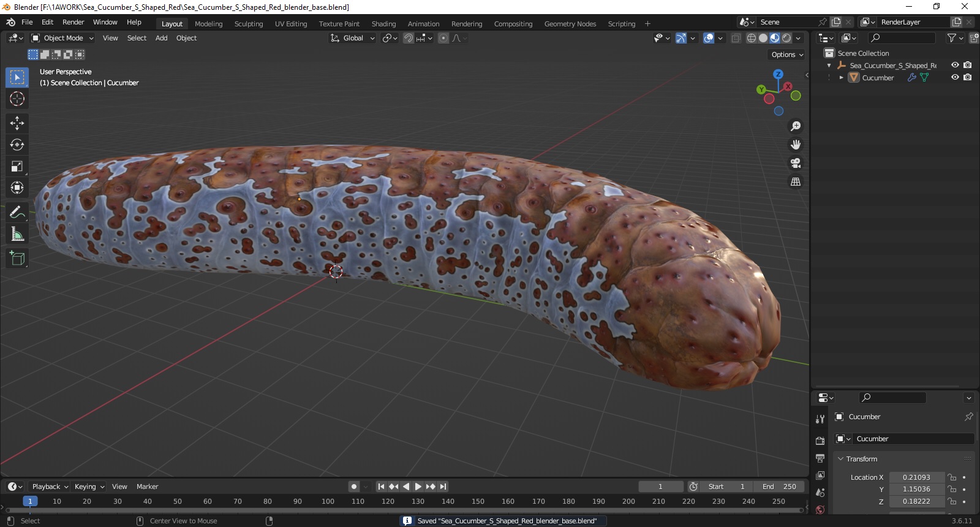Jump to timeline end button
This screenshot has height=527, width=980.
coord(443,487)
